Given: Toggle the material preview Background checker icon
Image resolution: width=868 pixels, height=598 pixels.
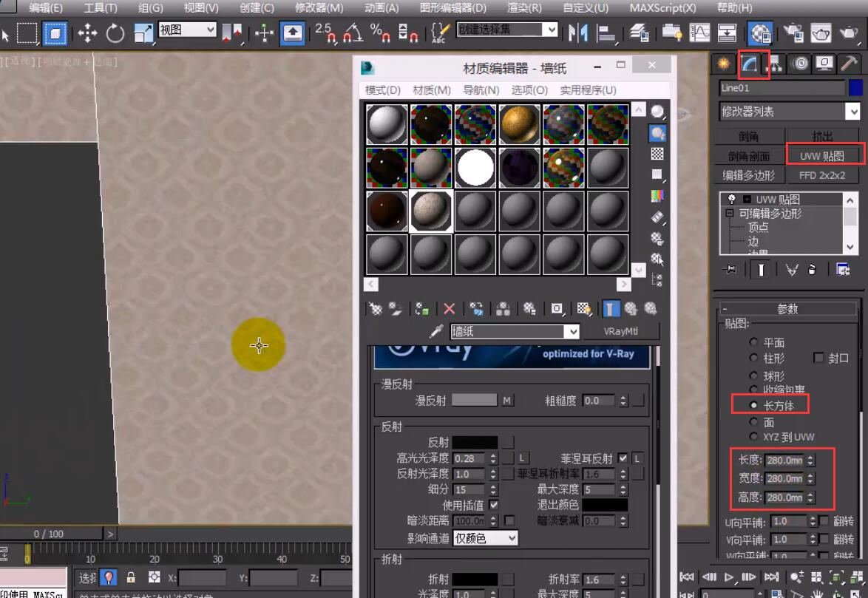Looking at the screenshot, I should click(x=657, y=154).
